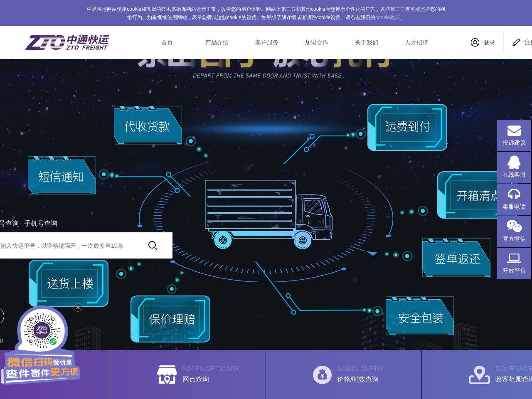This screenshot has width=532, height=399.
Task: Open 价格/时效查询 aging query link
Action: [x=357, y=379]
